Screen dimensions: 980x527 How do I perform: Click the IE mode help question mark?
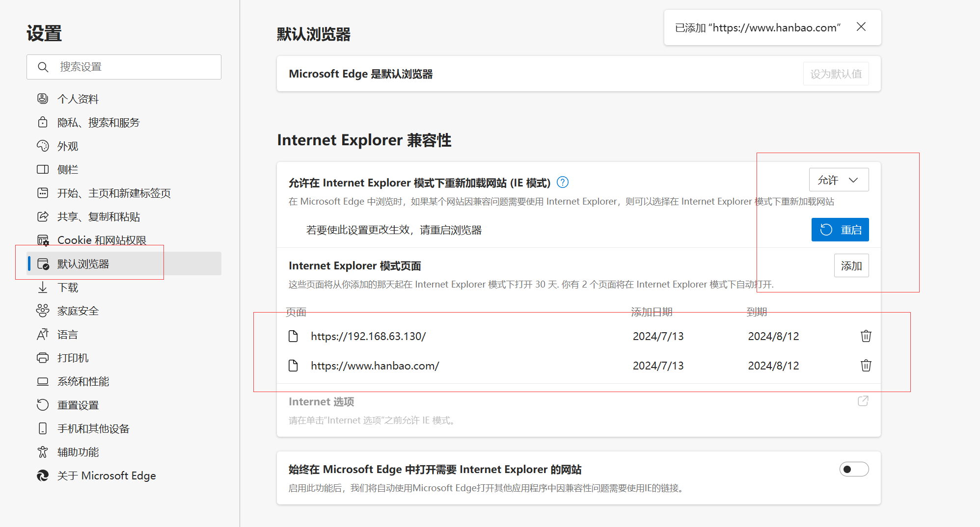tap(563, 183)
